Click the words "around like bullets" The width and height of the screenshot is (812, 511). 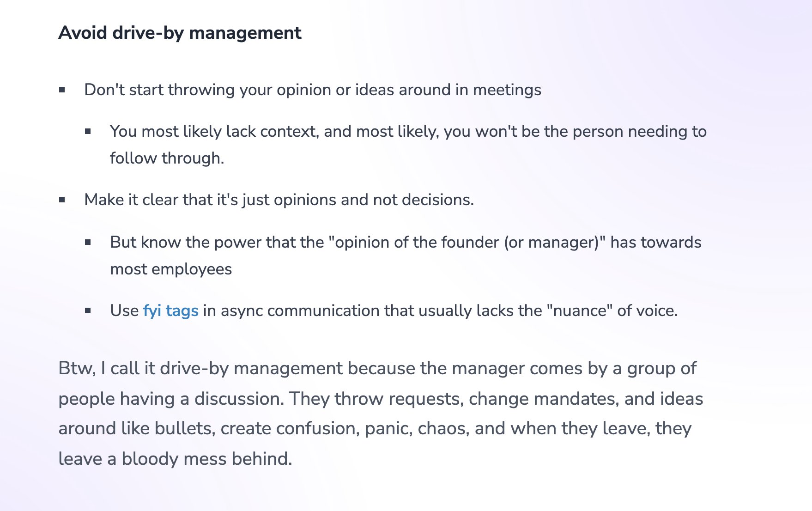[x=137, y=429]
